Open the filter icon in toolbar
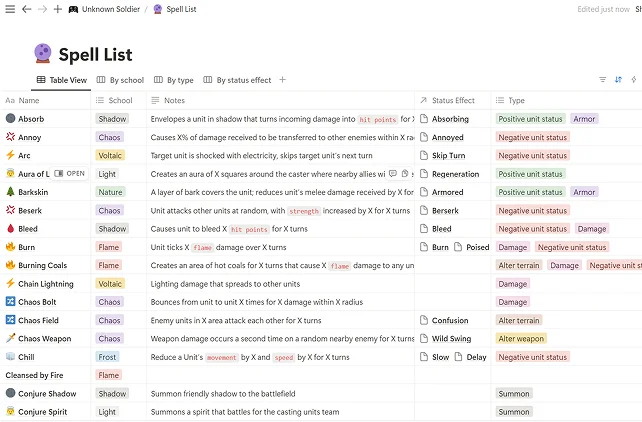 (602, 80)
